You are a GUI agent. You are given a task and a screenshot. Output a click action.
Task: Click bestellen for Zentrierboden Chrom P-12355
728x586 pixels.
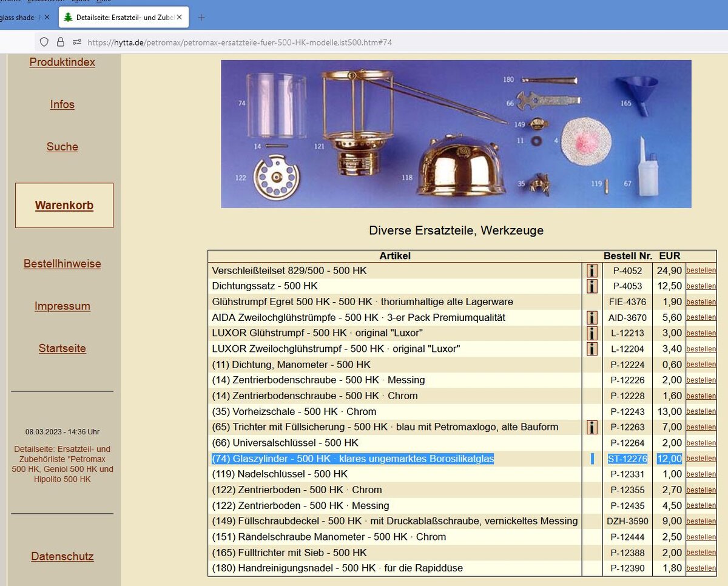[x=701, y=490]
